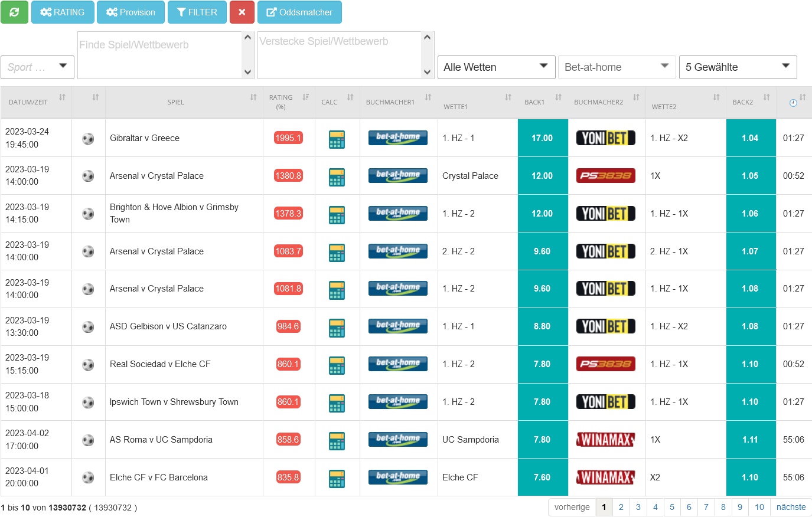Open calculator for Ipswich Town v Shrewsbury
The height and width of the screenshot is (517, 812).
[x=337, y=403]
